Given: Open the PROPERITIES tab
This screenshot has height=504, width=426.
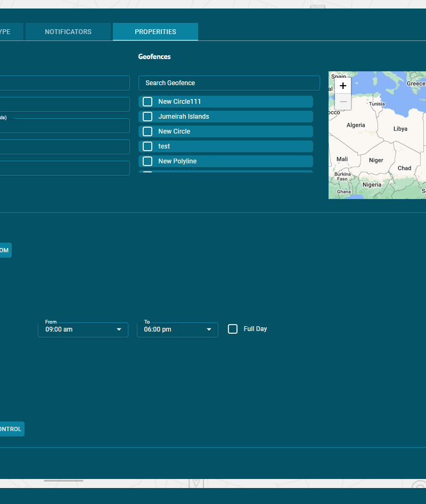Looking at the screenshot, I should click(155, 32).
